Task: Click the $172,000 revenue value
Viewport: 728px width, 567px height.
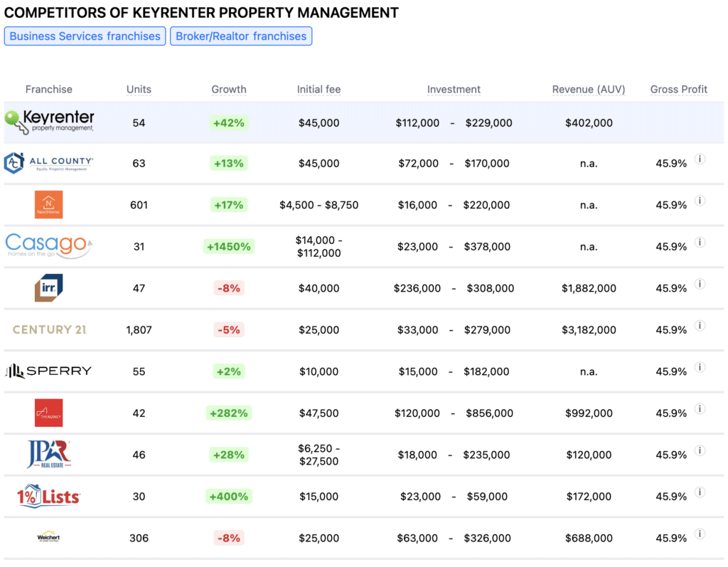Action: click(589, 497)
